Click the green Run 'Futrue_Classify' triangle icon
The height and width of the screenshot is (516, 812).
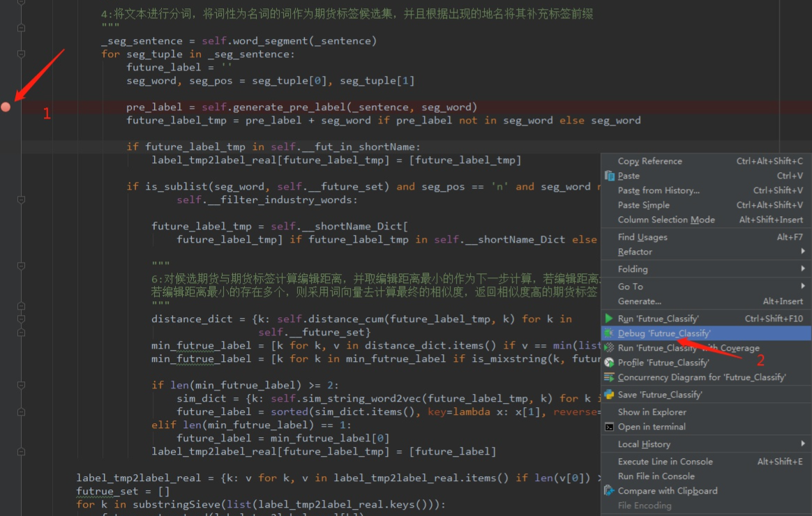pyautogui.click(x=609, y=318)
